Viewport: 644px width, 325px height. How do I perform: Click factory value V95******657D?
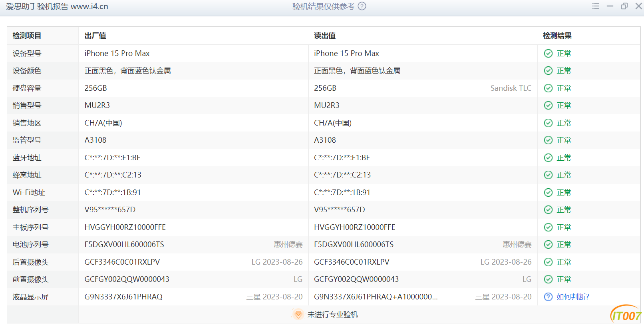pos(110,210)
